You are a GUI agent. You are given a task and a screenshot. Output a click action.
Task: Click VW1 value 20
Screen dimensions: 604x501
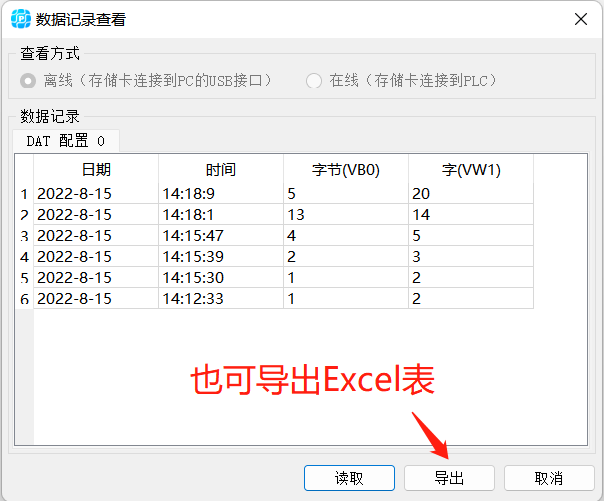tap(471, 194)
